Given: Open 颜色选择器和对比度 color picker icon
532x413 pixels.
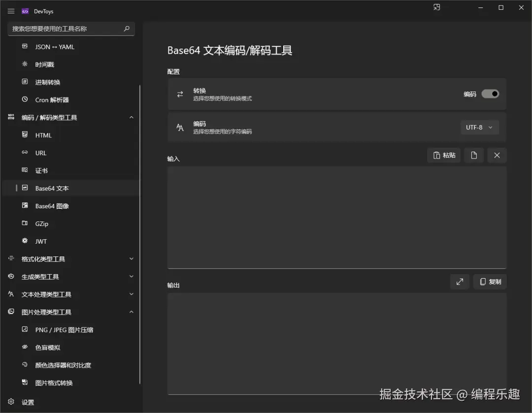Looking at the screenshot, I should point(25,364).
